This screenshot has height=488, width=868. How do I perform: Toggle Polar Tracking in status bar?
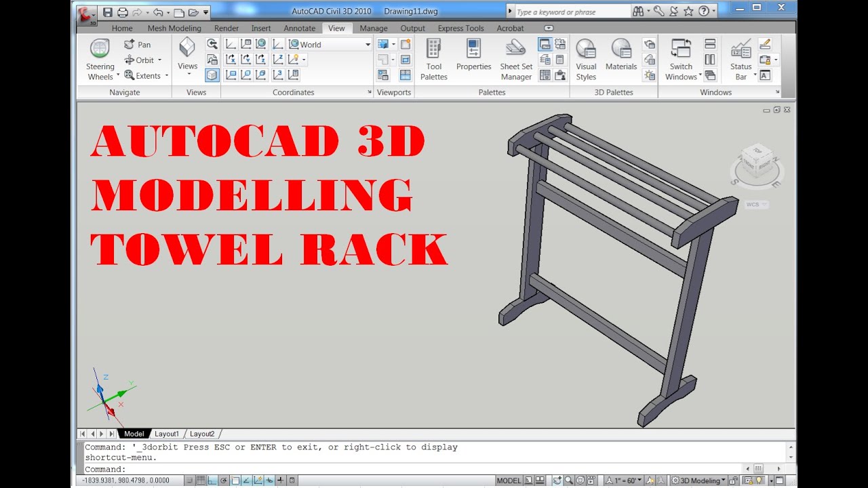[x=223, y=481]
